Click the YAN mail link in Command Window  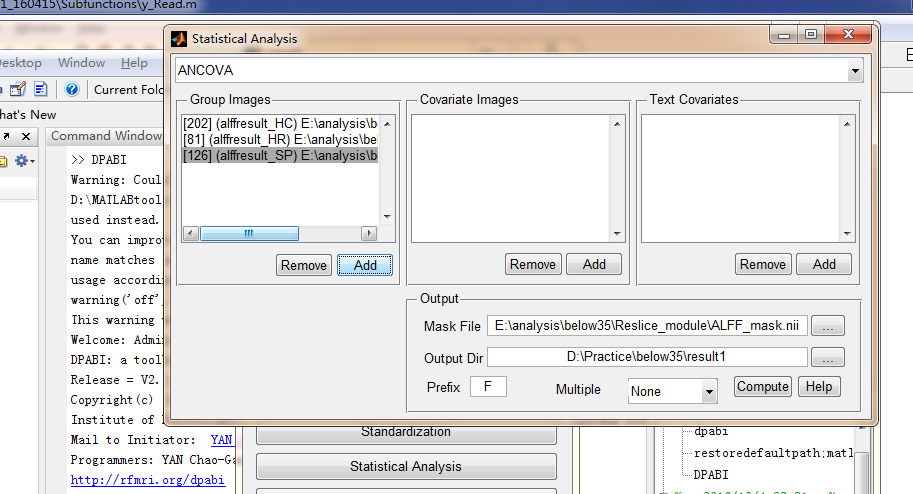coord(222,440)
